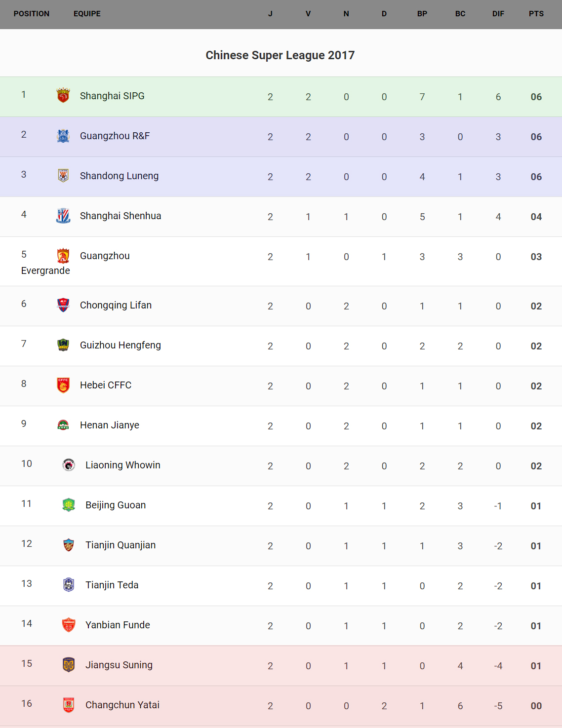Viewport: 562px width, 728px height.
Task: Click the Shandong Luneng crest icon
Action: pos(63,176)
